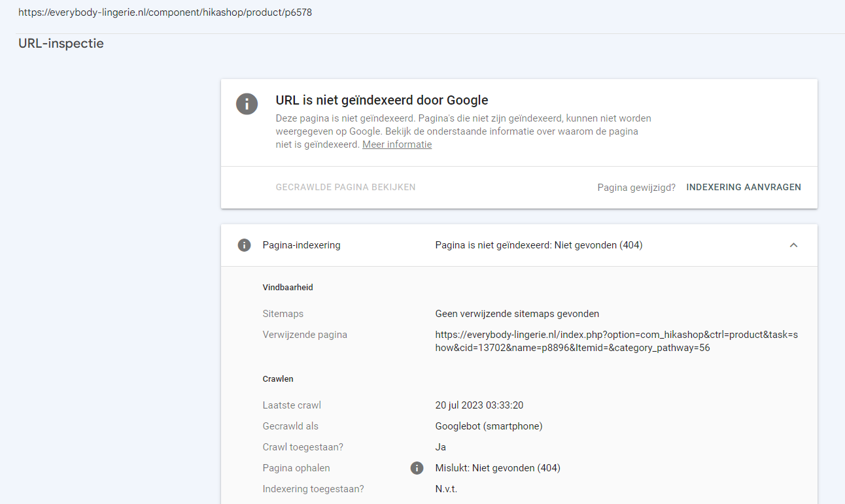Click the URL-inspectie page heading

61,44
